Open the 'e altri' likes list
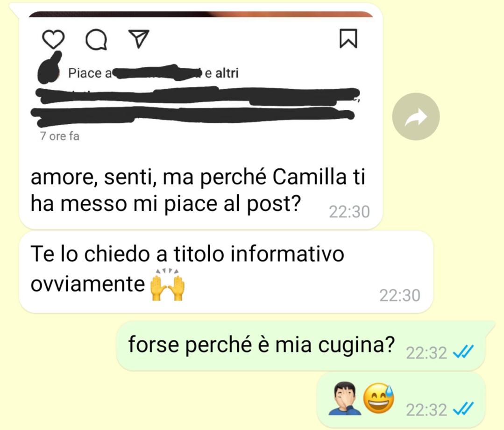The image size is (504, 430). [x=222, y=73]
